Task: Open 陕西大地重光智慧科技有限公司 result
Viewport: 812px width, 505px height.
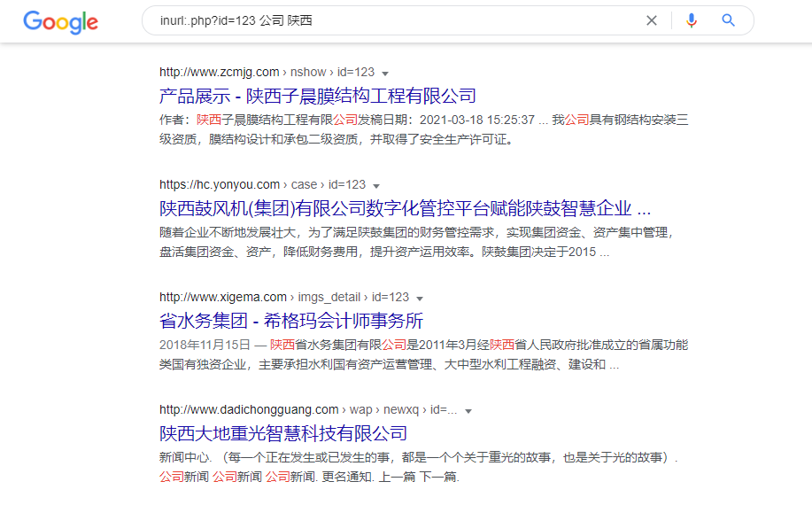Action: coord(283,433)
